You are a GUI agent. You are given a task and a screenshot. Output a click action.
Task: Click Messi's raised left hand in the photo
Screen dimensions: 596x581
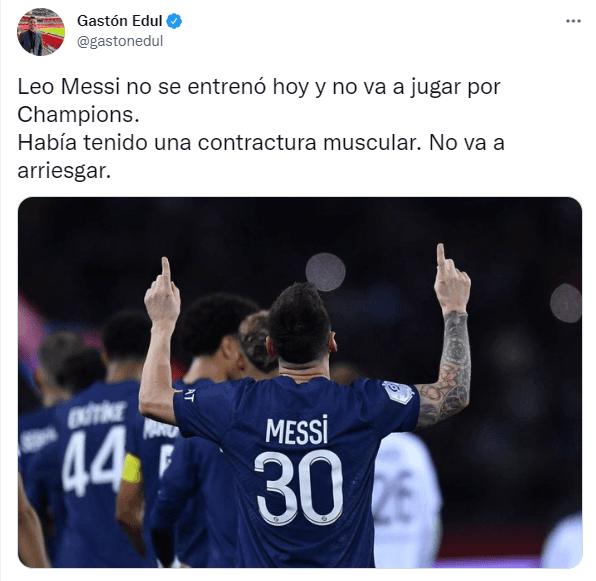click(162, 291)
